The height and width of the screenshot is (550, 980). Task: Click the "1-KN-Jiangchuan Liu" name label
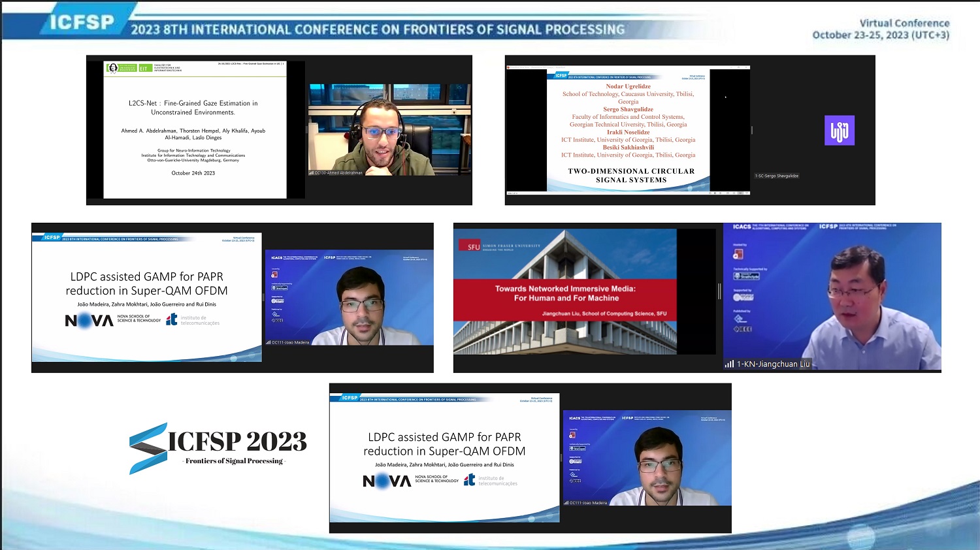[774, 364]
